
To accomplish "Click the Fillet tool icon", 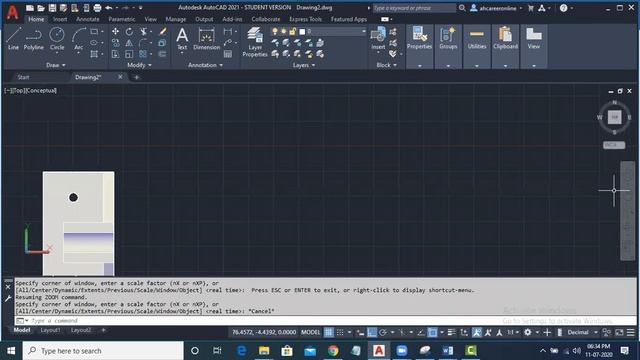I will point(143,43).
